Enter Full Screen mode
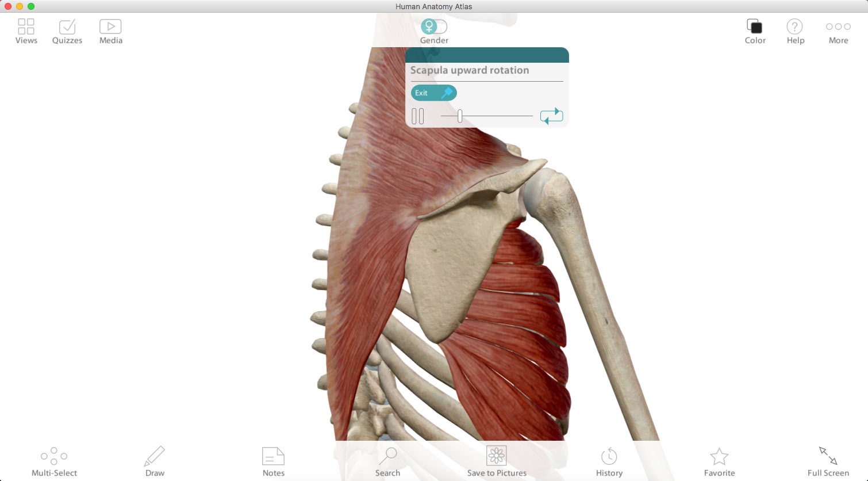This screenshot has width=868, height=481. pos(828,456)
